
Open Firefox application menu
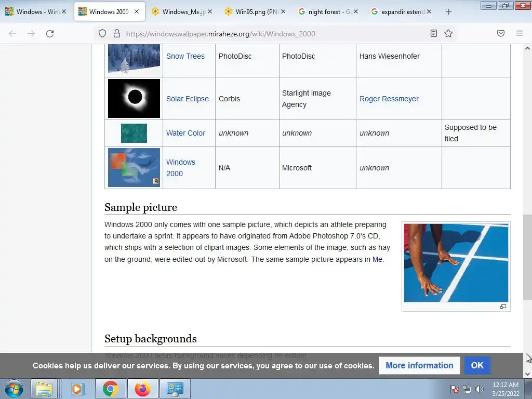pos(520,33)
